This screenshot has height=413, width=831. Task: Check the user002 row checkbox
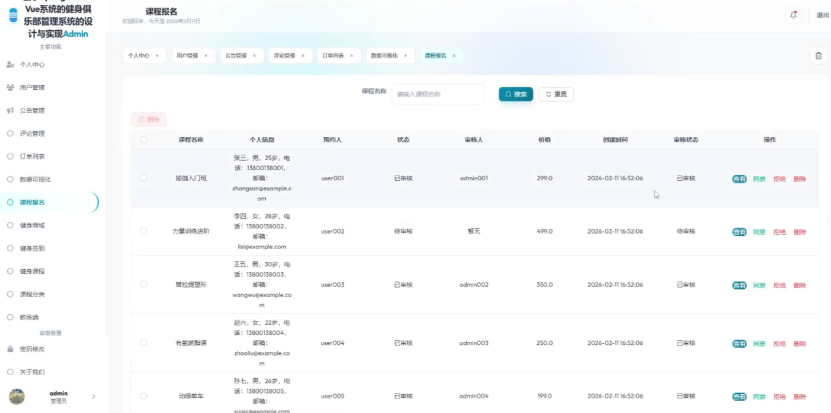coord(144,231)
